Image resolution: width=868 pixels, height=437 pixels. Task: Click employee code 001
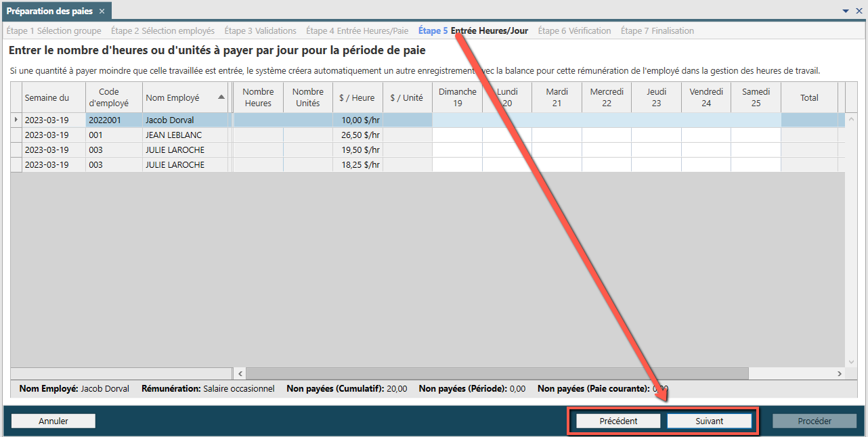[114, 135]
